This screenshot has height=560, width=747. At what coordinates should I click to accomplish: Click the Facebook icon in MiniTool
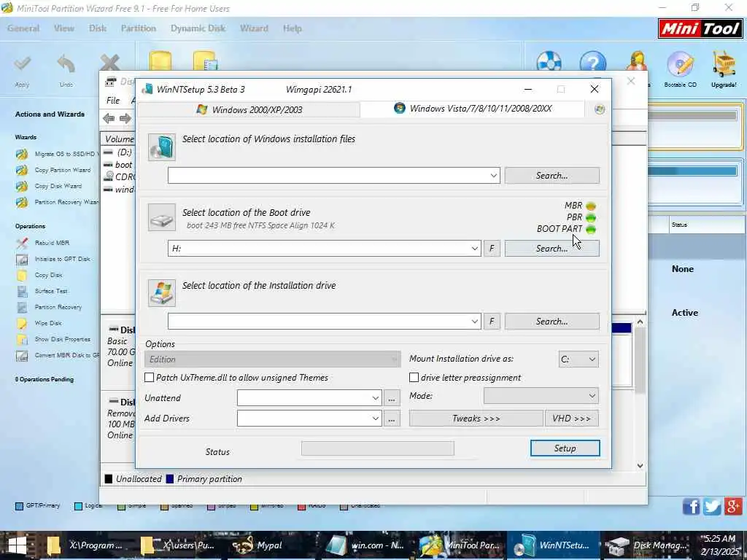[692, 506]
